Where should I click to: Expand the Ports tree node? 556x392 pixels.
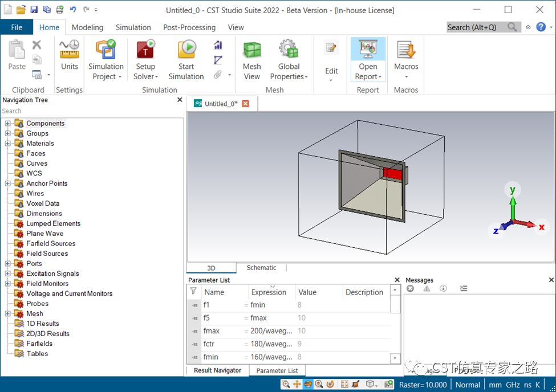[x=8, y=264]
